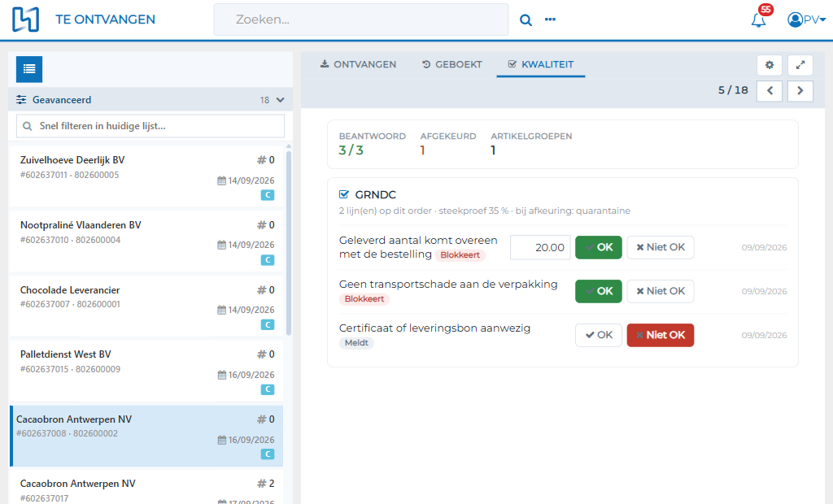Open Cacaobron Antwerpen NV order #602637017
Image resolution: width=833 pixels, height=504 pixels.
pos(146,488)
